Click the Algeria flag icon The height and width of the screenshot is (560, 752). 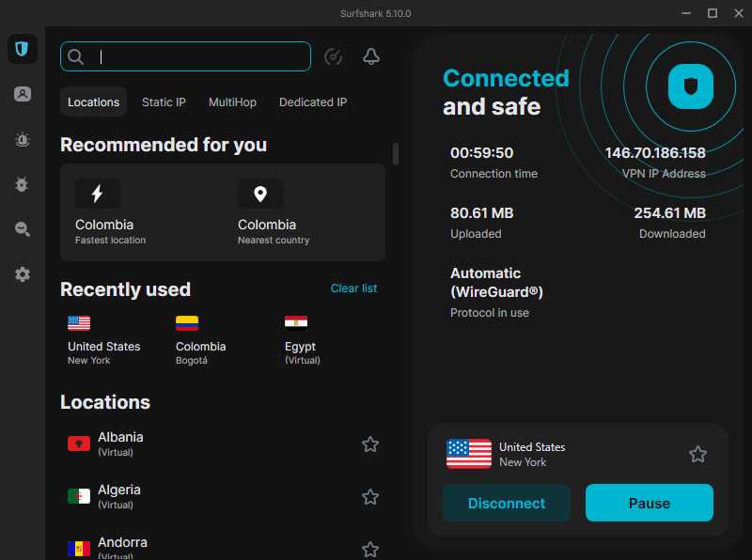79,496
